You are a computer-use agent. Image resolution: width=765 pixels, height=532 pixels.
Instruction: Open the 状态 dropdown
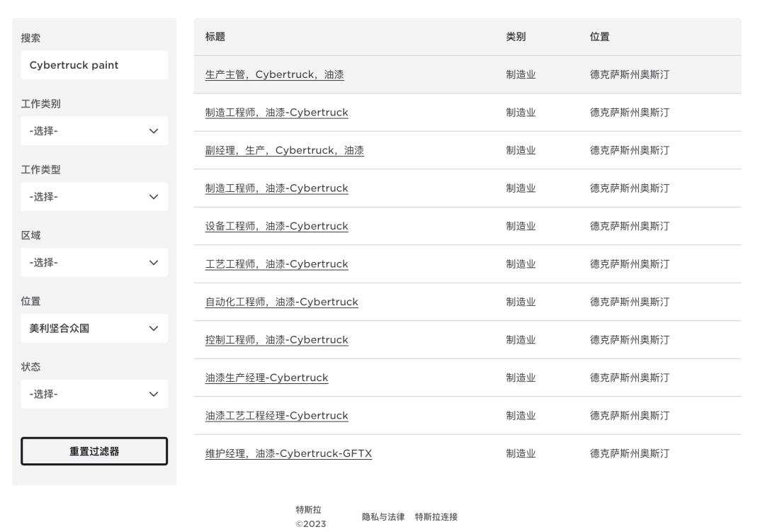[x=94, y=394]
